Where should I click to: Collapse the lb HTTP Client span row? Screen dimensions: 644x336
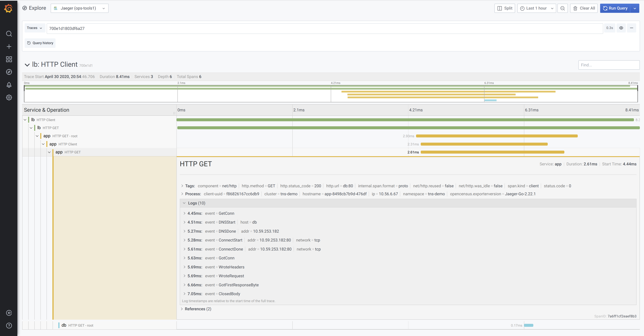tap(25, 120)
